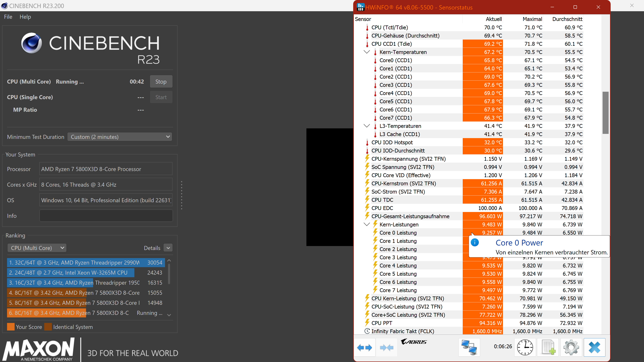Click the info icon in Core 0 Power tooltip

(x=474, y=242)
